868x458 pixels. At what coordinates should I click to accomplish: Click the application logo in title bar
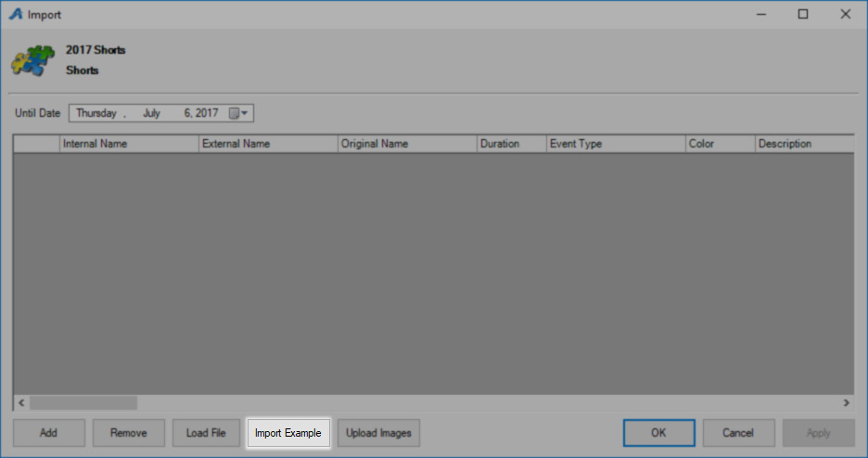[x=16, y=14]
